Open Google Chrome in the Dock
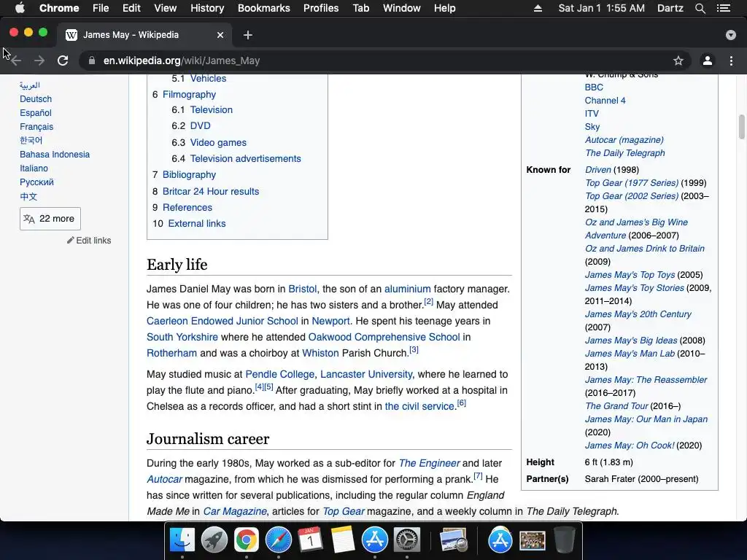Viewport: 747px width, 560px height. pyautogui.click(x=247, y=540)
